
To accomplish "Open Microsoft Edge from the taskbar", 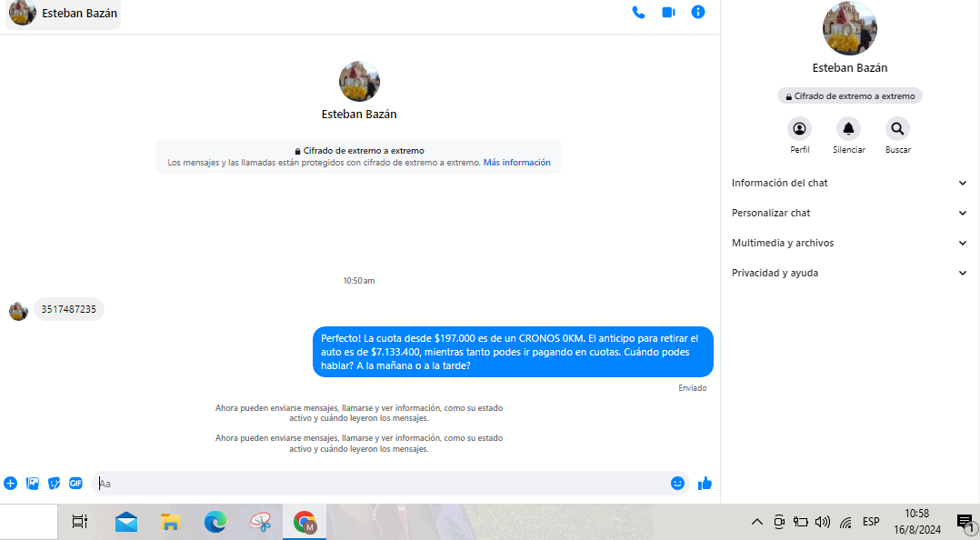I will point(215,522).
